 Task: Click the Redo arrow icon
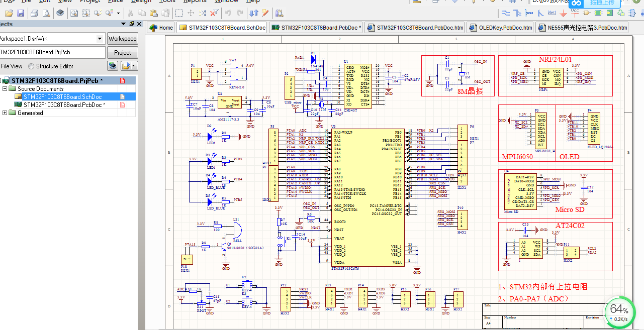pos(240,13)
